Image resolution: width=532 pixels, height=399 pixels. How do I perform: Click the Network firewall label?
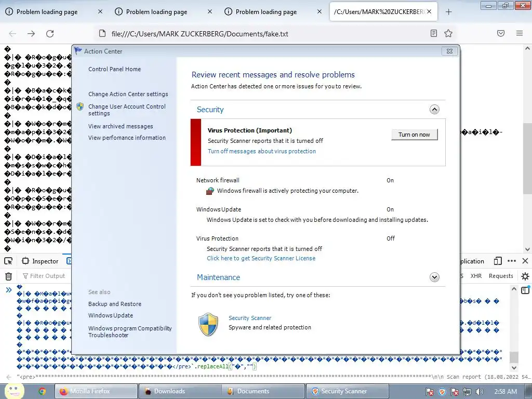tap(218, 180)
